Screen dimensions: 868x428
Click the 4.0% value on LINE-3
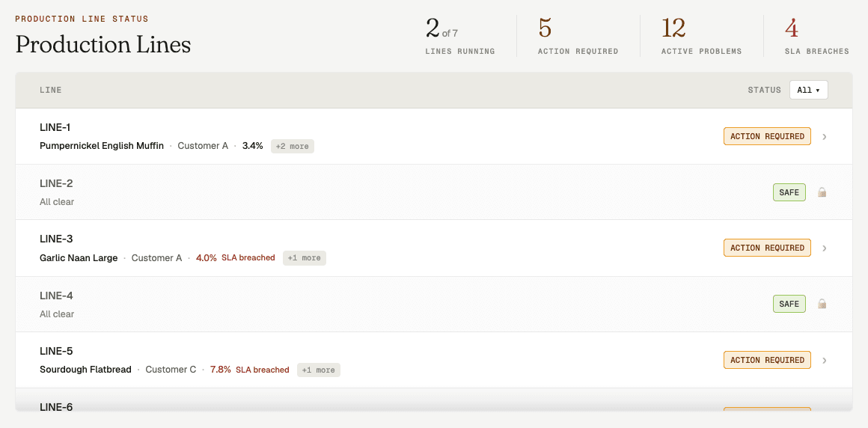point(207,258)
